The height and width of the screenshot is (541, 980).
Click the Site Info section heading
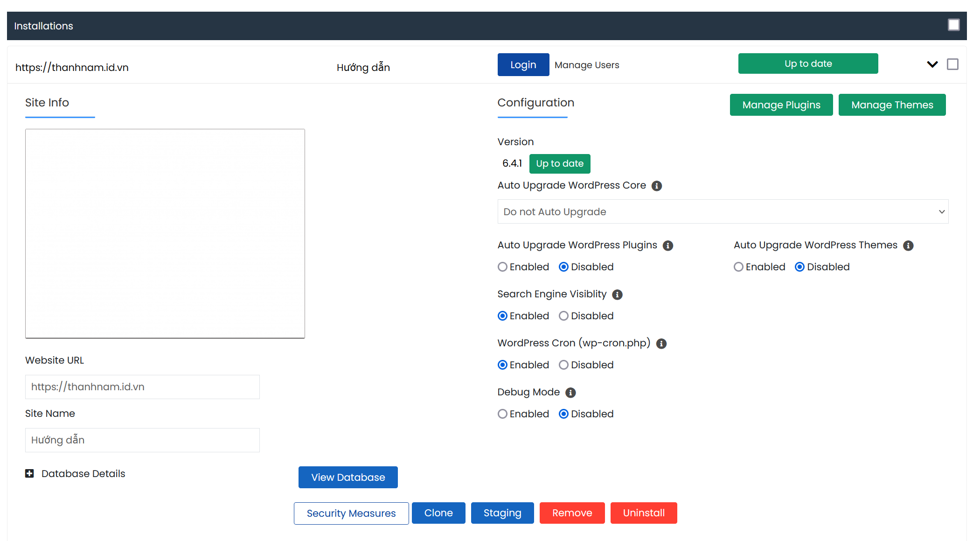47,103
